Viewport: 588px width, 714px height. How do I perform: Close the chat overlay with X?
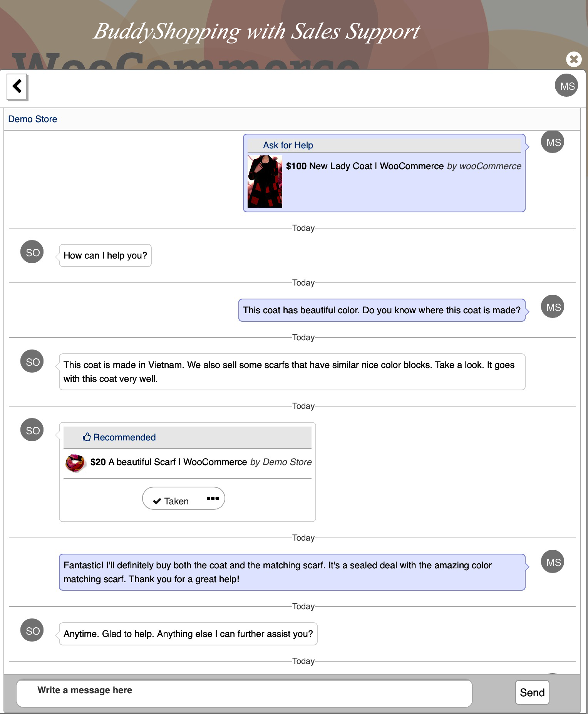[573, 59]
